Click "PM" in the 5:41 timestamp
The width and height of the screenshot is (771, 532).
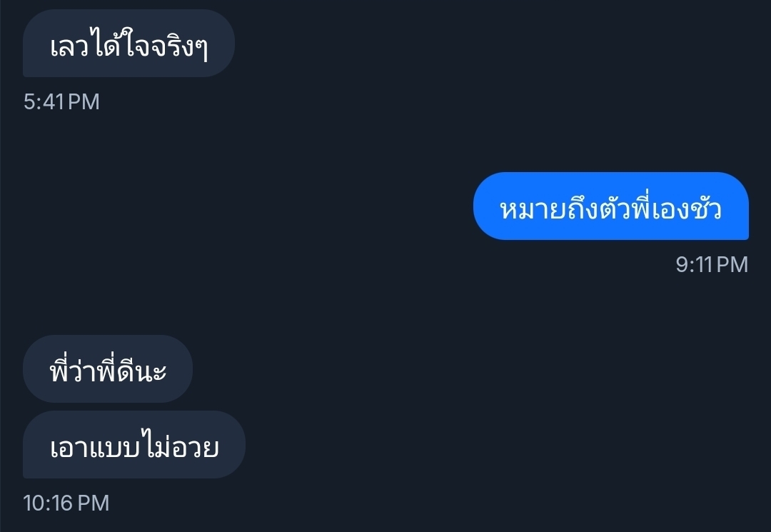pos(84,102)
